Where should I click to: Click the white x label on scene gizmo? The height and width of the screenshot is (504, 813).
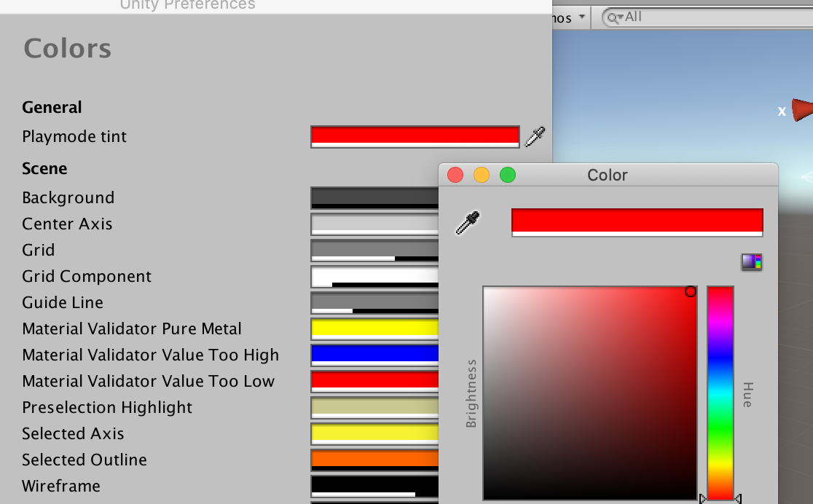click(x=782, y=111)
